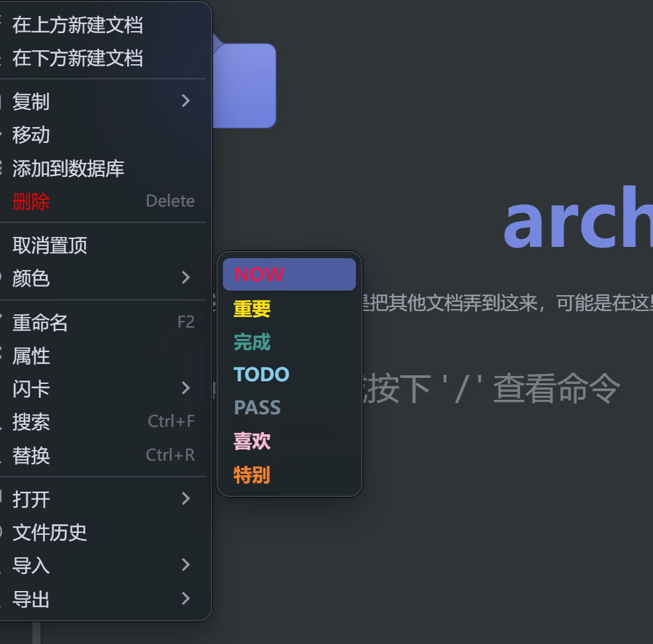Viewport: 653px width, 644px height.
Task: Expand the 闪卡 submenu
Action: pos(99,389)
